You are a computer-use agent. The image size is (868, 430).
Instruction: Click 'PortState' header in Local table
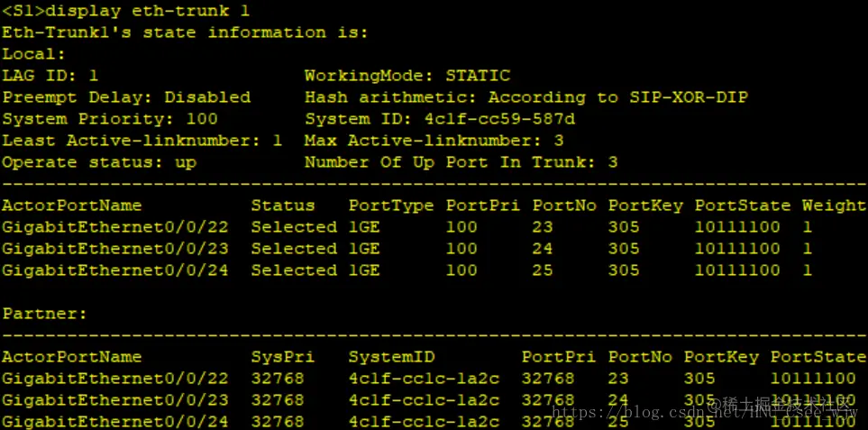743,206
